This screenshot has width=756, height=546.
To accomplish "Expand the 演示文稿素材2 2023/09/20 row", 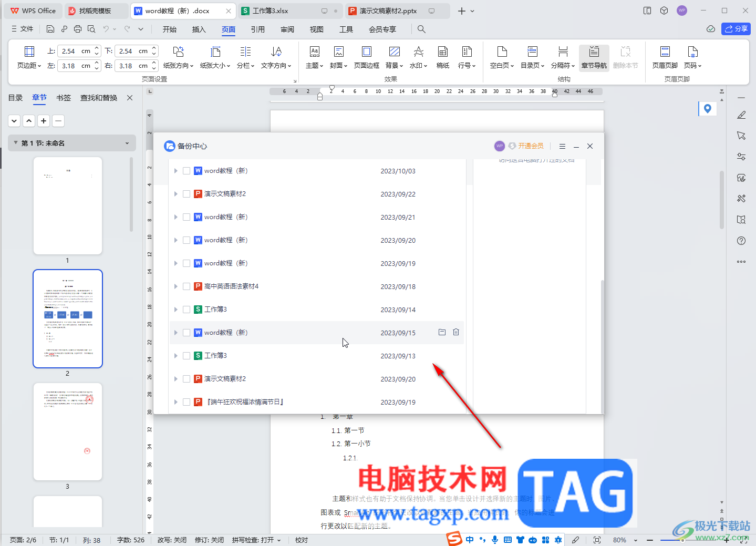I will coord(175,379).
